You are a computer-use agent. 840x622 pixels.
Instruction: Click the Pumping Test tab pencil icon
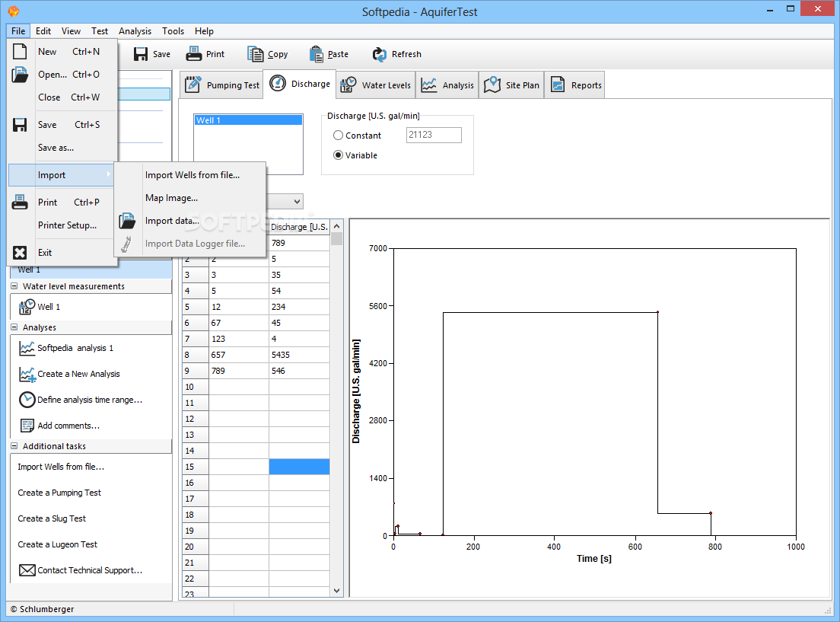tap(192, 85)
